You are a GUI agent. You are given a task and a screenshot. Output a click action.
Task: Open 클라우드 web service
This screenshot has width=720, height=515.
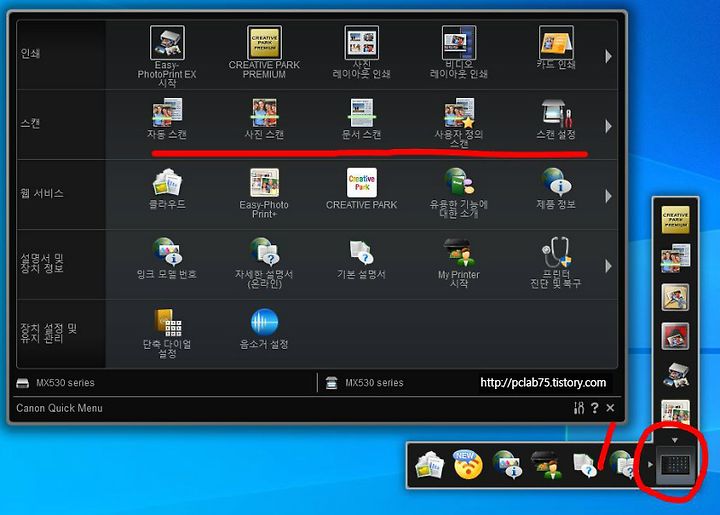click(x=167, y=189)
